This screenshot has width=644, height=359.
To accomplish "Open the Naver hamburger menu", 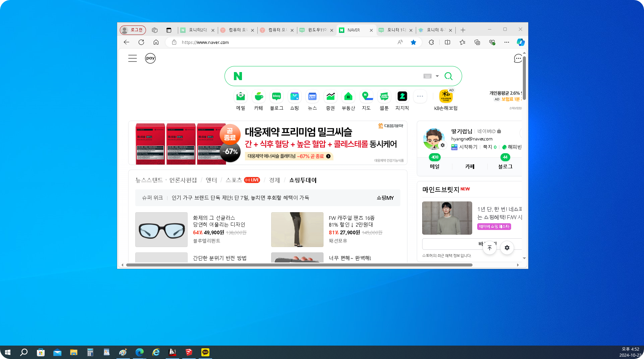I will pyautogui.click(x=133, y=58).
